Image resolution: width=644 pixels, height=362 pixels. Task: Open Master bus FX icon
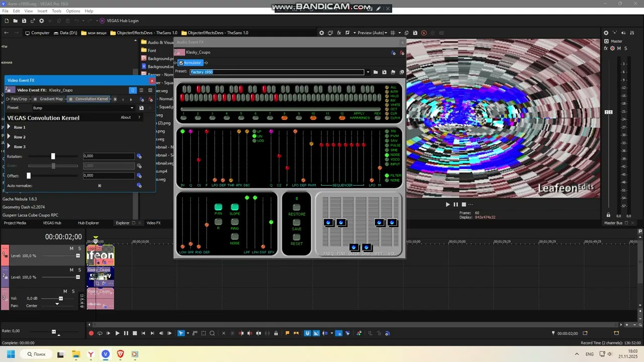click(x=606, y=48)
